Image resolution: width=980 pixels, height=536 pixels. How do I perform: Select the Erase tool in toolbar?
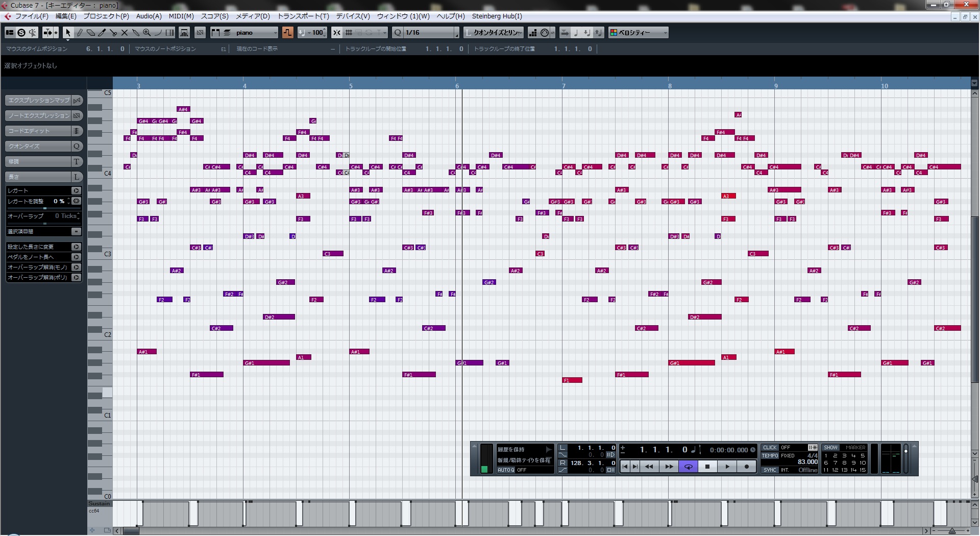[x=91, y=33]
